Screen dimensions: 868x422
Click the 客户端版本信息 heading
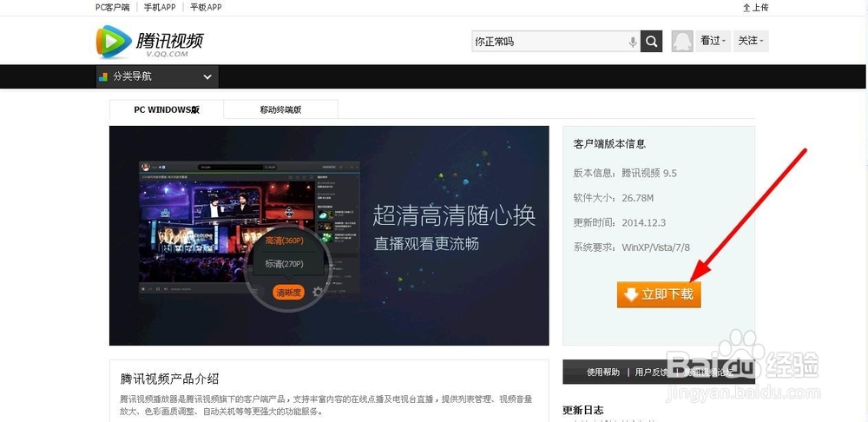click(609, 144)
